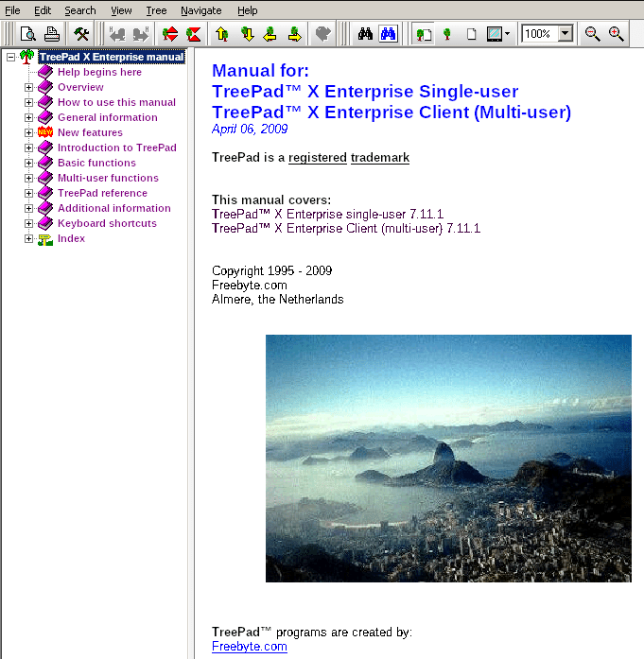Select the Overview tree item
Viewport: 644px width, 659px height.
tap(80, 87)
